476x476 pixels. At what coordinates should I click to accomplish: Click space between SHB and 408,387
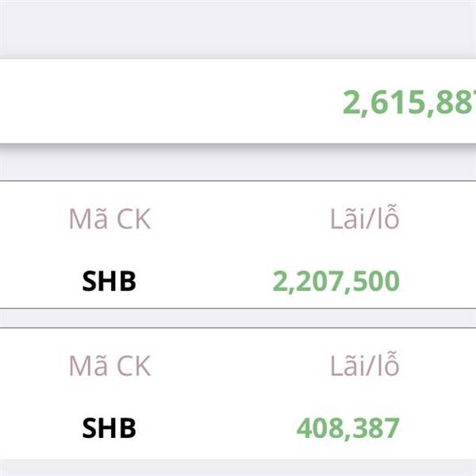216,428
